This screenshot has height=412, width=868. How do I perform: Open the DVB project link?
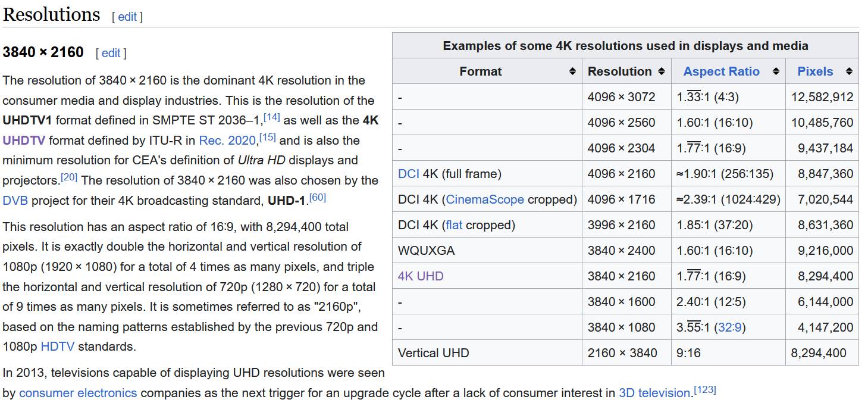[15, 201]
